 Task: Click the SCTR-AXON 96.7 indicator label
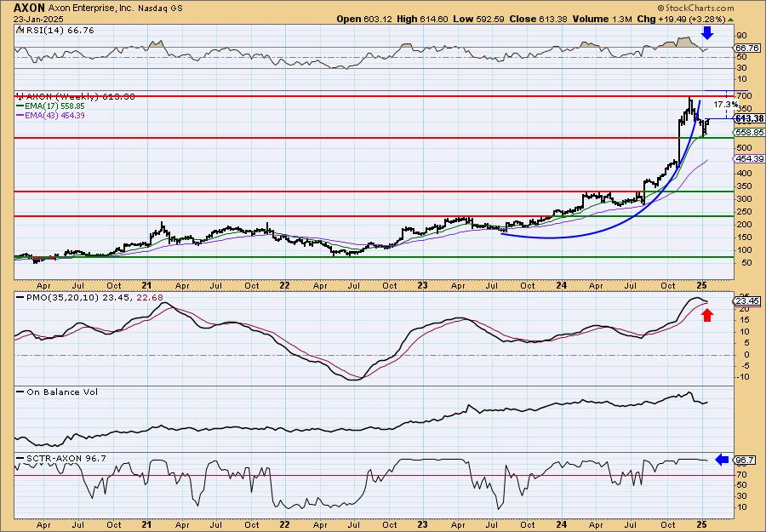click(65, 458)
